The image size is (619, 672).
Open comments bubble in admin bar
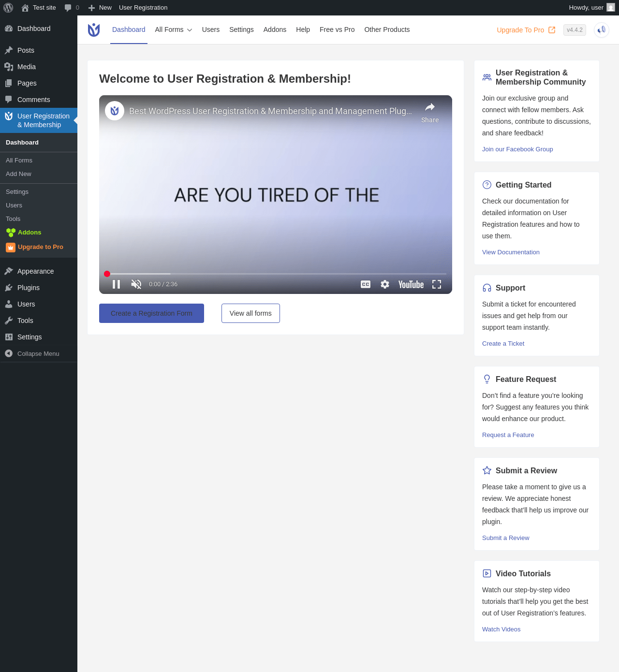tap(68, 8)
